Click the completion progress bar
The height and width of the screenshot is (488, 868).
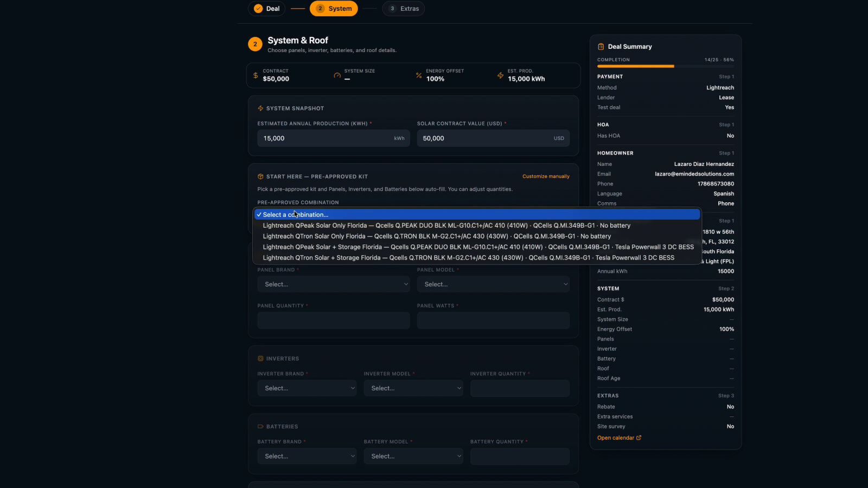click(666, 66)
